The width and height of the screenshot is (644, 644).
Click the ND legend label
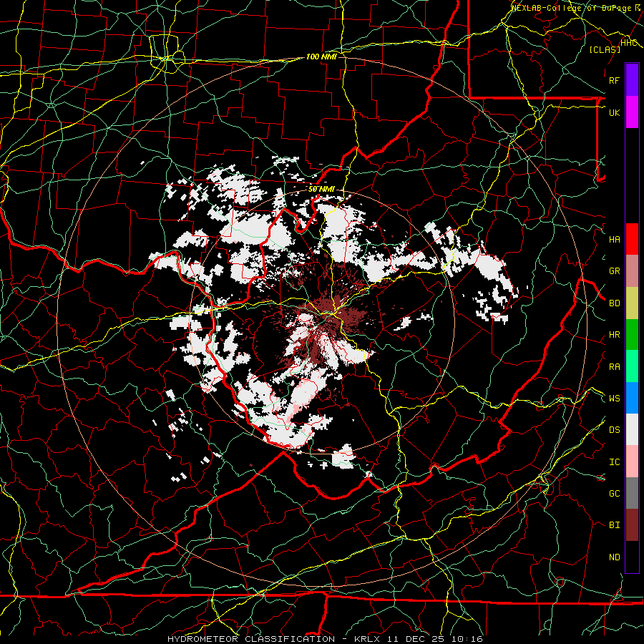(615, 557)
